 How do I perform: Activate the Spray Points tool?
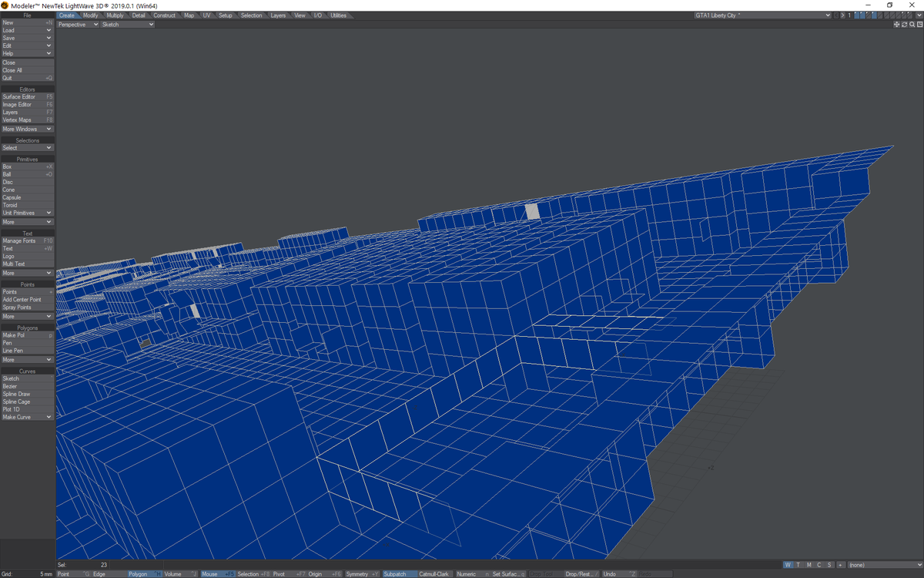pos(27,307)
